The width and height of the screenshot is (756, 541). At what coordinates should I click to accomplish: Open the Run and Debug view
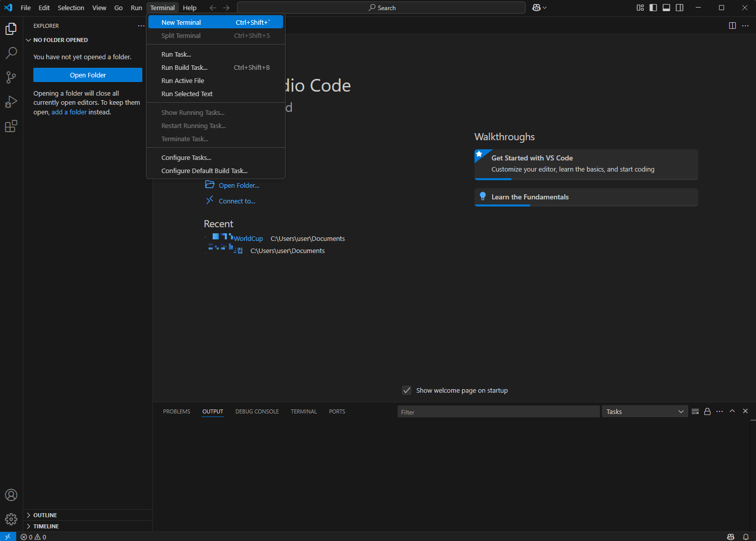tap(11, 102)
